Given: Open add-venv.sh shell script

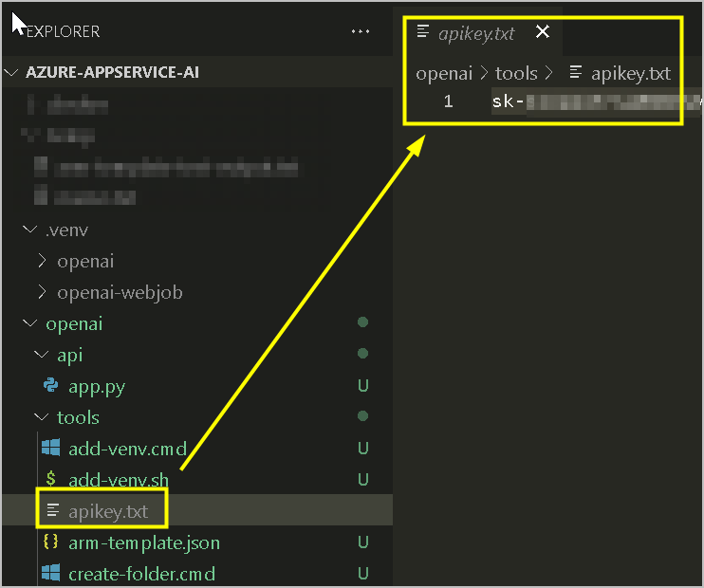Looking at the screenshot, I should click(x=119, y=480).
